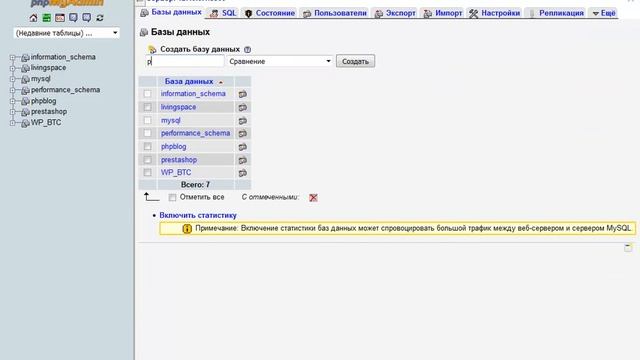The width and height of the screenshot is (640, 360).
Task: Click privileges icon for WP_BTC row
Action: [x=242, y=173]
